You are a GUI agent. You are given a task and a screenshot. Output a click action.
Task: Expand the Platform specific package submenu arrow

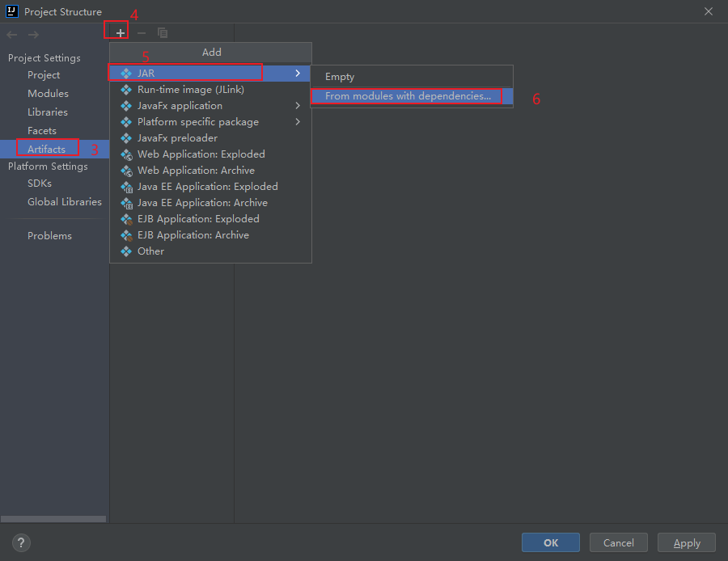pyautogui.click(x=298, y=122)
